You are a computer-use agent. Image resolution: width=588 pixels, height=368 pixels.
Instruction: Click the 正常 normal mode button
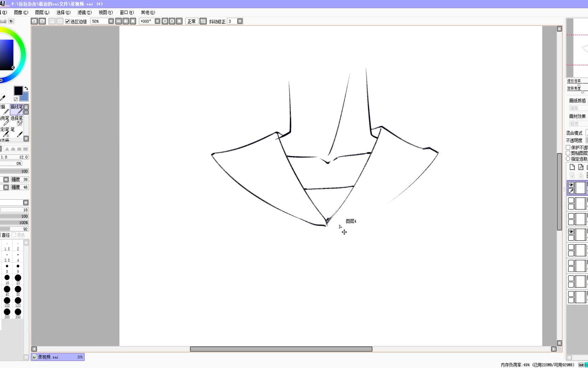pos(192,21)
